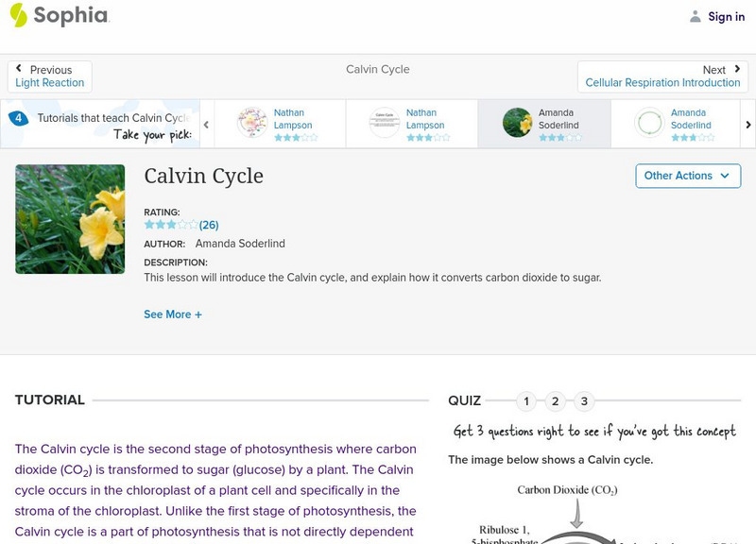The image size is (756, 544).
Task: Click the Sophia logo icon
Action: (19, 15)
